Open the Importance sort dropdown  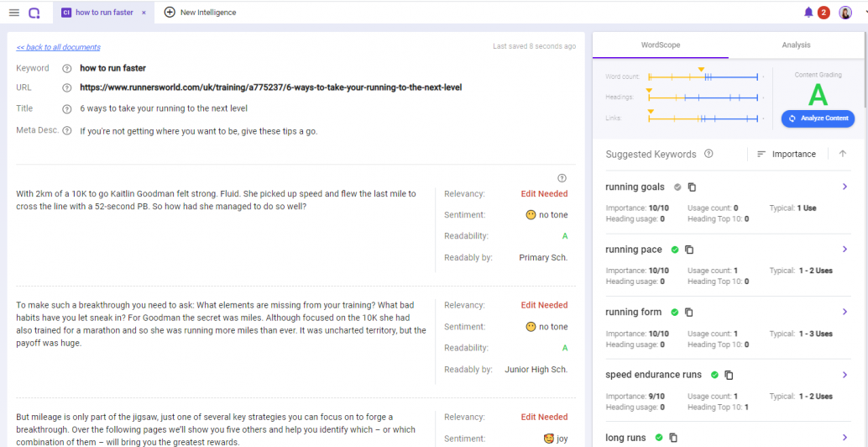pyautogui.click(x=786, y=154)
